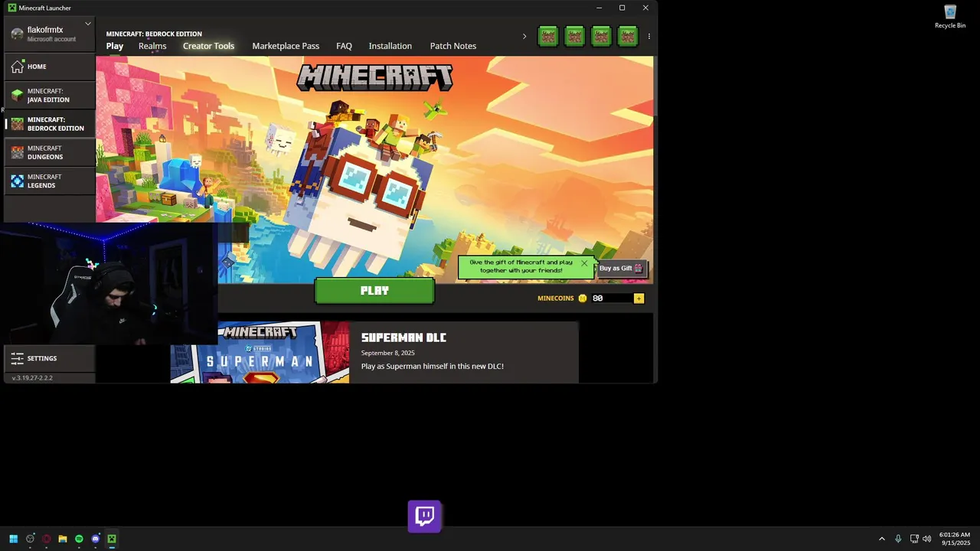Click the Minecraft Launcher title bar icon
The width and height of the screenshot is (980, 551).
pos(12,8)
